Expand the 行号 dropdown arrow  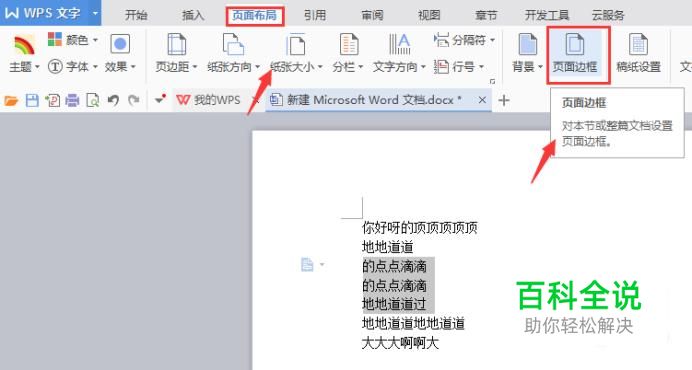[x=481, y=67]
